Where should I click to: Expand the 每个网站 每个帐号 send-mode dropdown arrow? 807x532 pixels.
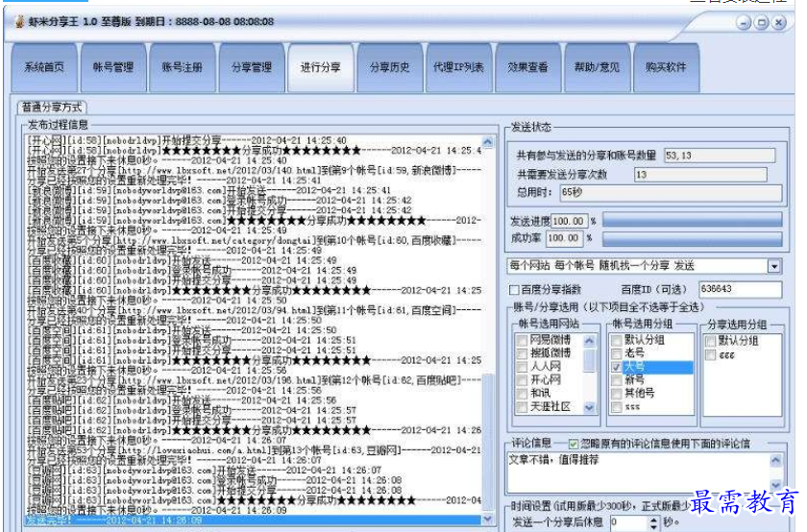point(774,266)
